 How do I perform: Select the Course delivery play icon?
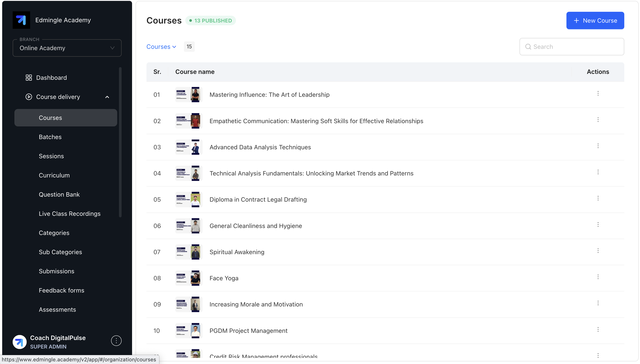(x=29, y=97)
